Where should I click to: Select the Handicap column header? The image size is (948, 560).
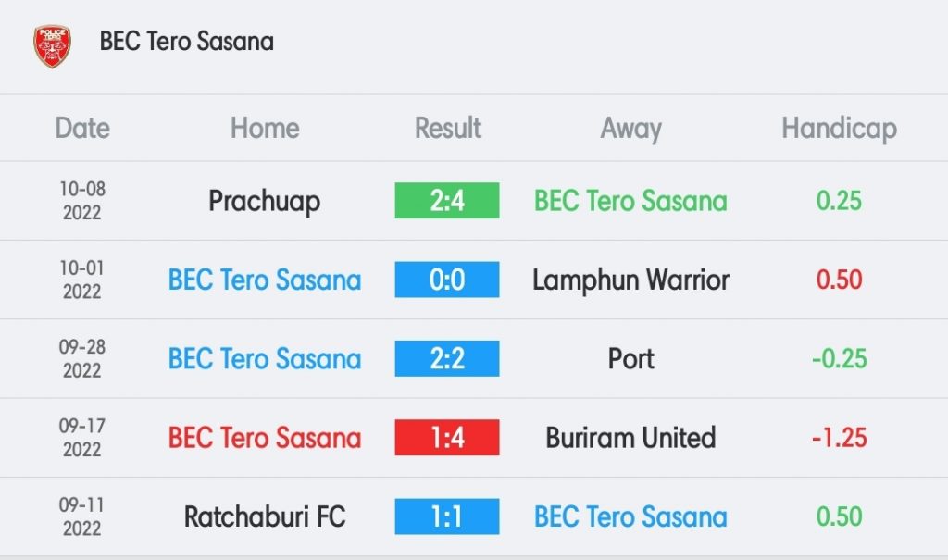pos(839,129)
